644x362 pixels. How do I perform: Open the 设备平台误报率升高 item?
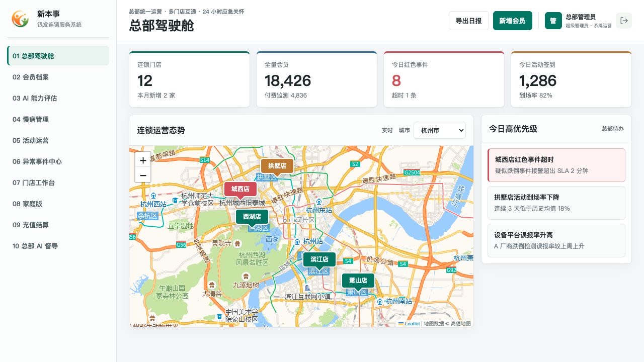(x=556, y=240)
